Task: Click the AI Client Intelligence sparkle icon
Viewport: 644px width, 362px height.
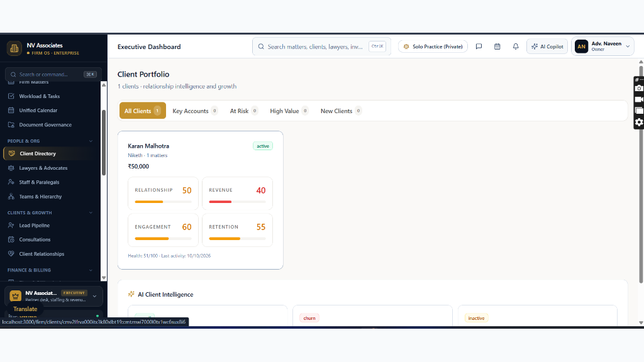Action: 131,294
